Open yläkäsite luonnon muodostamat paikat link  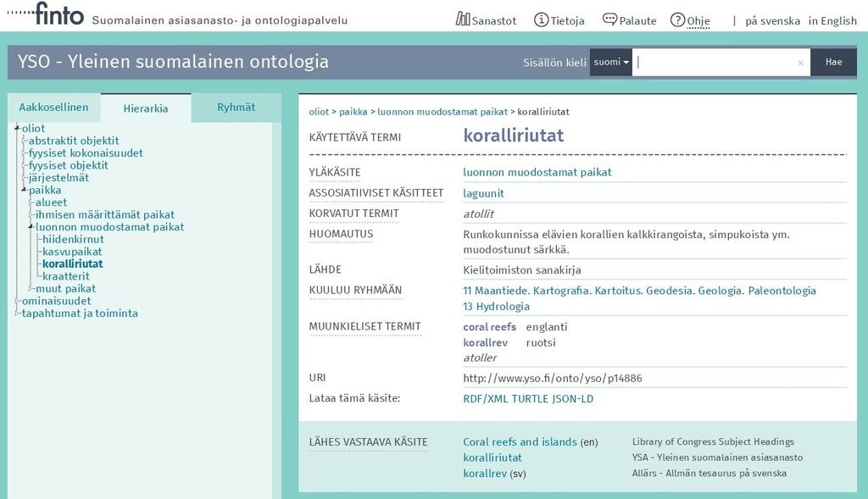click(537, 172)
